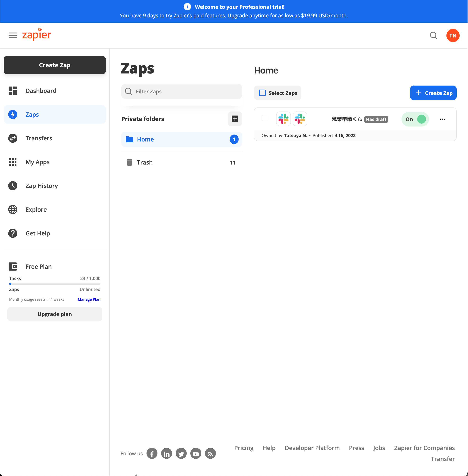Click the Tasks usage progress bar
This screenshot has width=468, height=476.
point(55,284)
